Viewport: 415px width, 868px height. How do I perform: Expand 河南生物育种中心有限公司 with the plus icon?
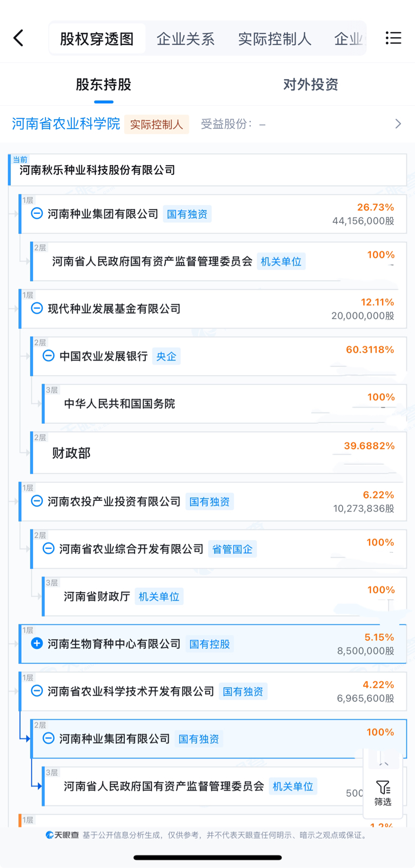pyautogui.click(x=37, y=643)
